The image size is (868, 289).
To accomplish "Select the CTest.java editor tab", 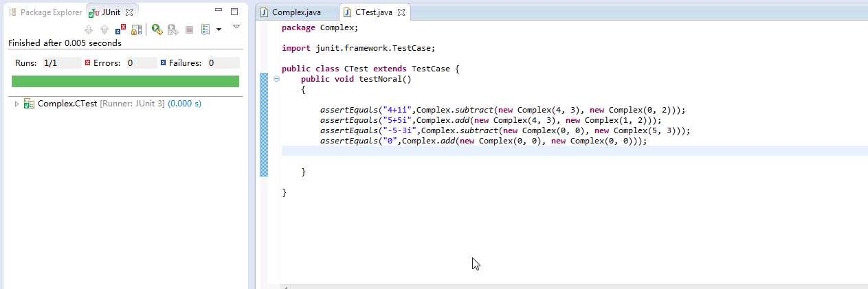I will (x=375, y=12).
